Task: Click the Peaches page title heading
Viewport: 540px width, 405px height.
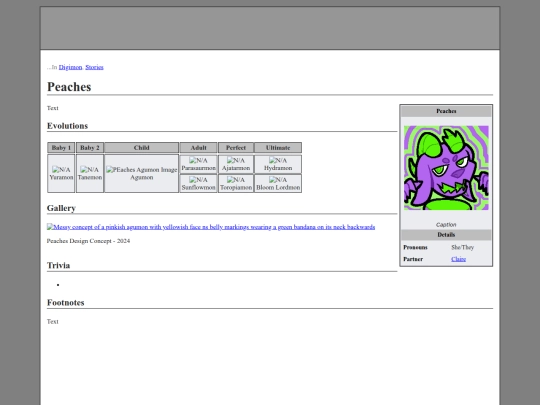Action: pos(69,87)
